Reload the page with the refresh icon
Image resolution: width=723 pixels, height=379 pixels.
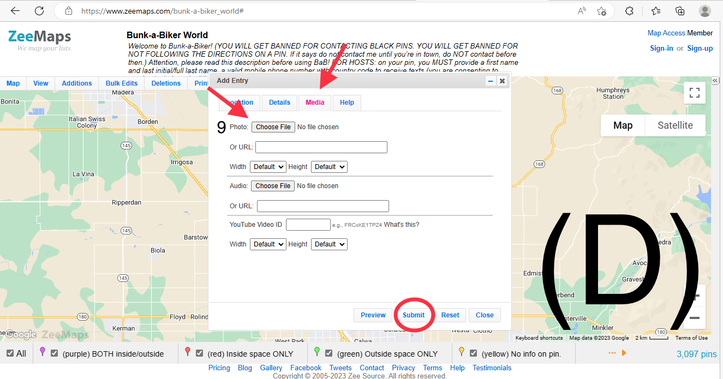[x=39, y=11]
